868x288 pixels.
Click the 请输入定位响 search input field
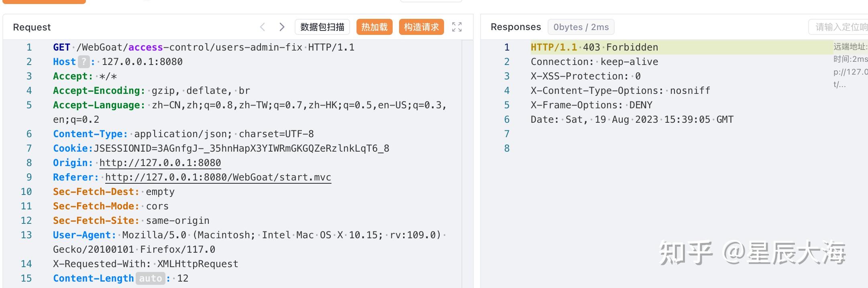click(839, 27)
